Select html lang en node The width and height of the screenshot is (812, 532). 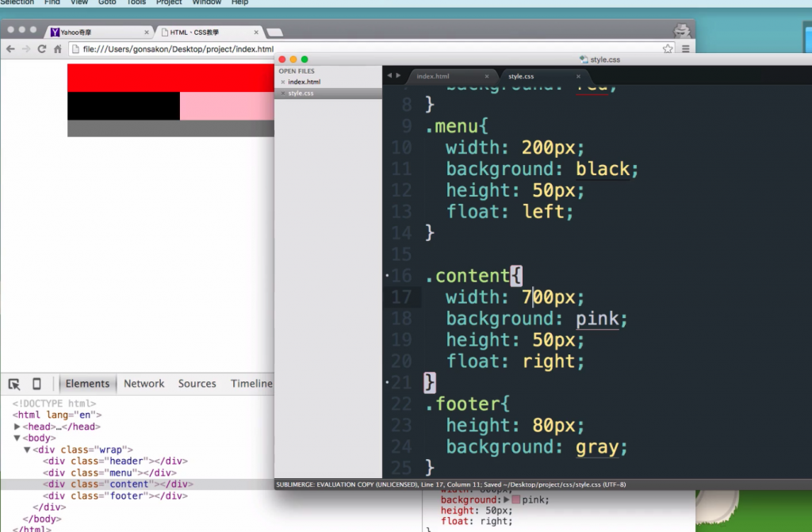click(x=57, y=415)
